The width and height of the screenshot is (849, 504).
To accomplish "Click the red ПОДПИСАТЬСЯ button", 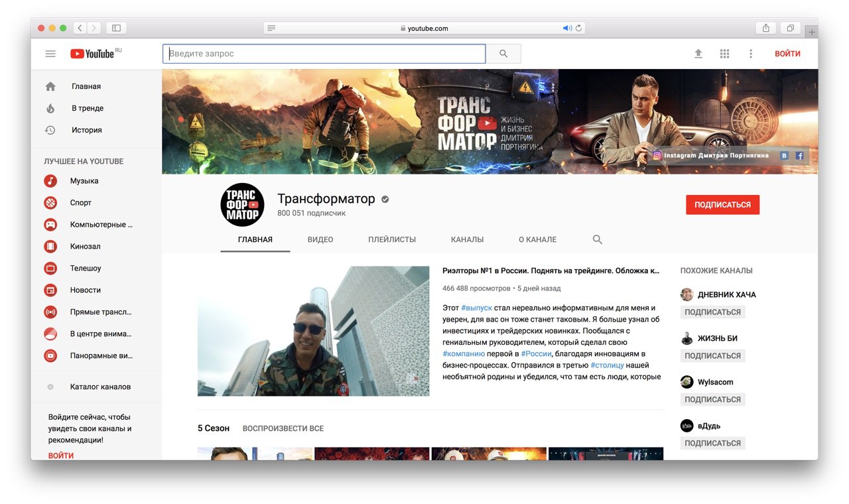I will (x=722, y=205).
